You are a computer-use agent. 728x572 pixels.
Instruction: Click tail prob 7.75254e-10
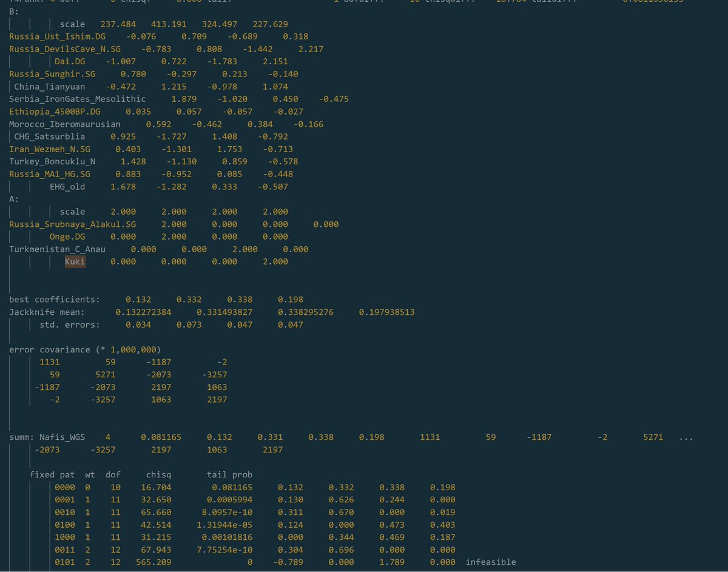(224, 550)
